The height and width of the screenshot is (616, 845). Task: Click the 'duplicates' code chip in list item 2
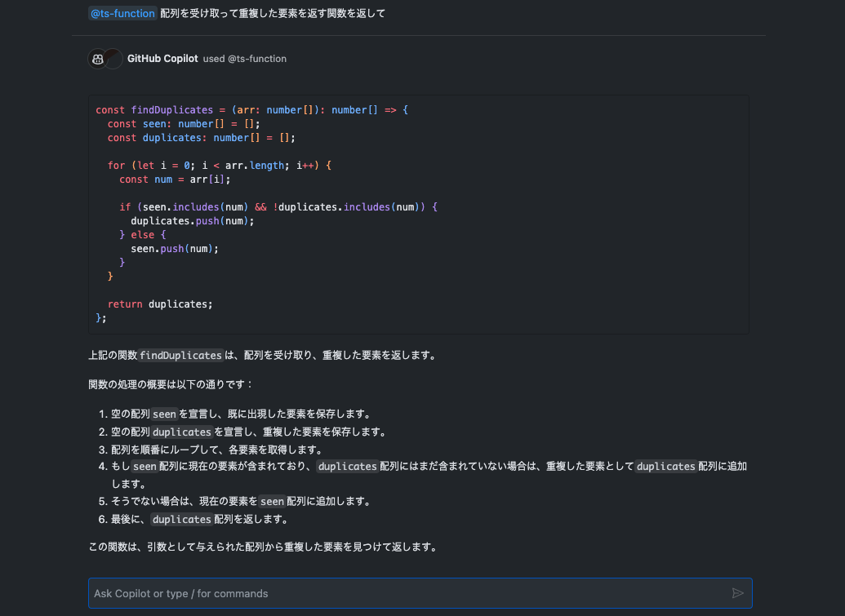[x=182, y=432]
